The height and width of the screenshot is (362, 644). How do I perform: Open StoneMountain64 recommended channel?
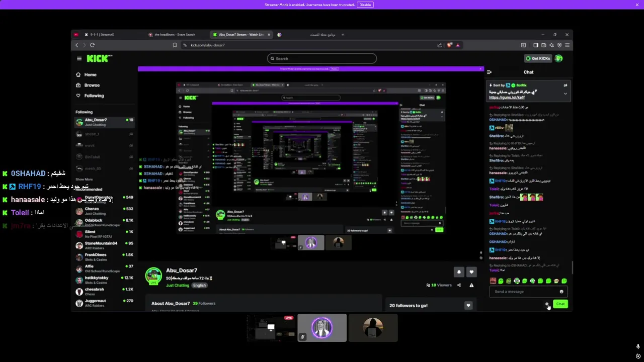tap(104, 245)
